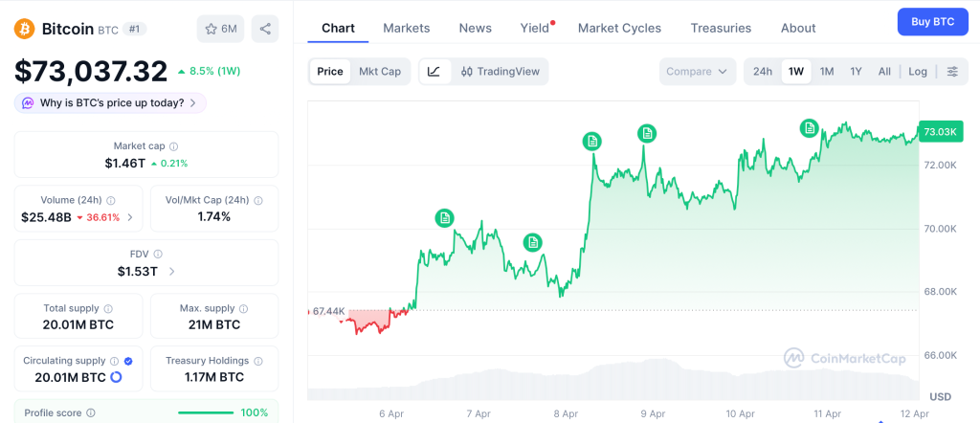Open the Market Cycles tab
This screenshot has width=980, height=423.
click(619, 28)
